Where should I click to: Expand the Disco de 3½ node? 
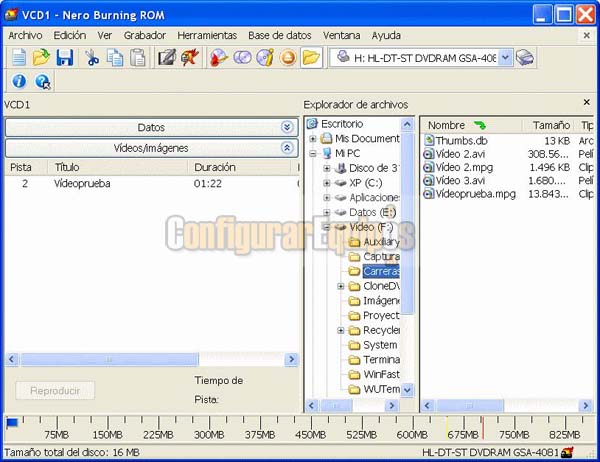coord(327,168)
